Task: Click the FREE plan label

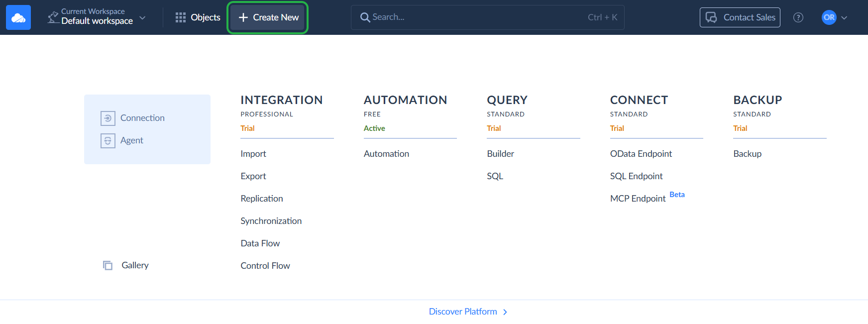Action: 372,114
